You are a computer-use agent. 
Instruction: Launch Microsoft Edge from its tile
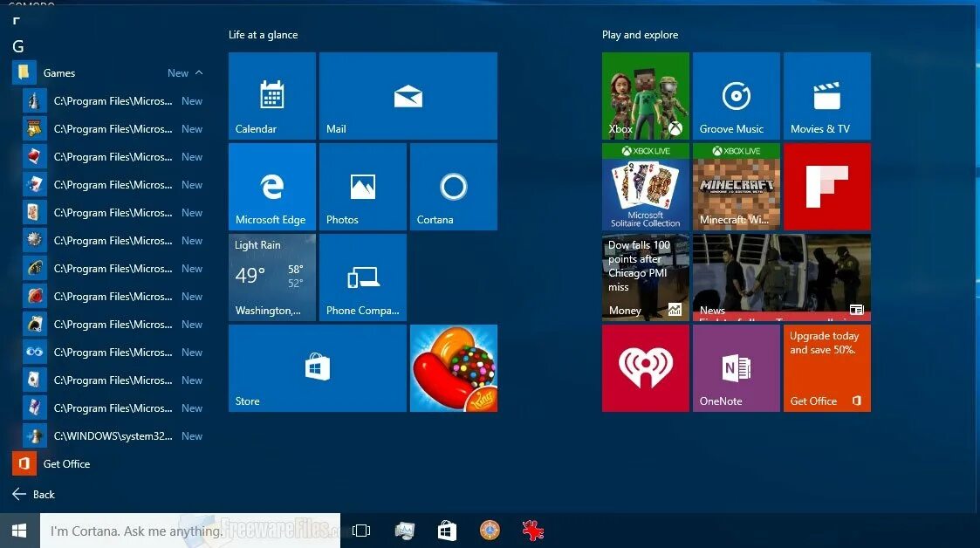272,186
